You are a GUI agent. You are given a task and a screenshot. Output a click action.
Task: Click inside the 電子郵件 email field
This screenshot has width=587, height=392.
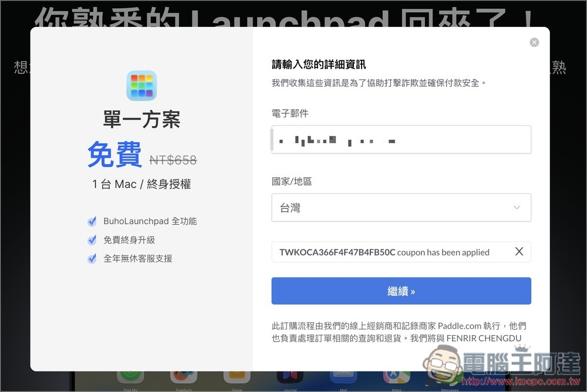[x=401, y=139]
